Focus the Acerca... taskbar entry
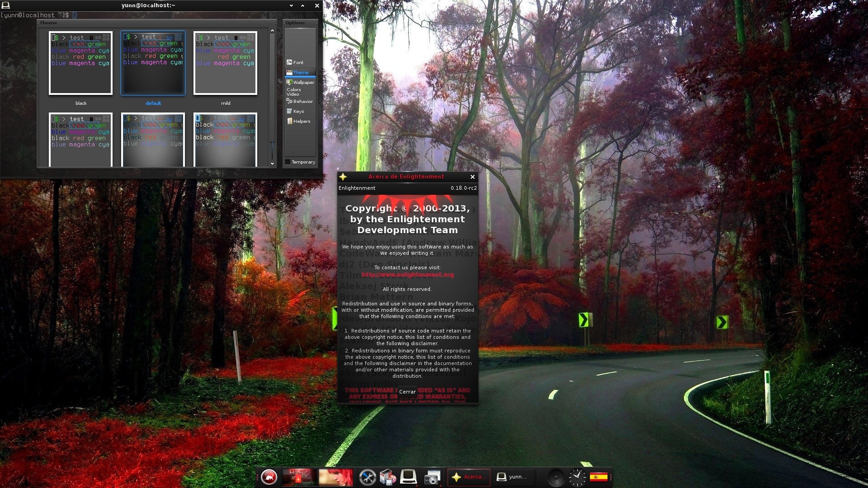The height and width of the screenshot is (488, 868). pos(468,477)
